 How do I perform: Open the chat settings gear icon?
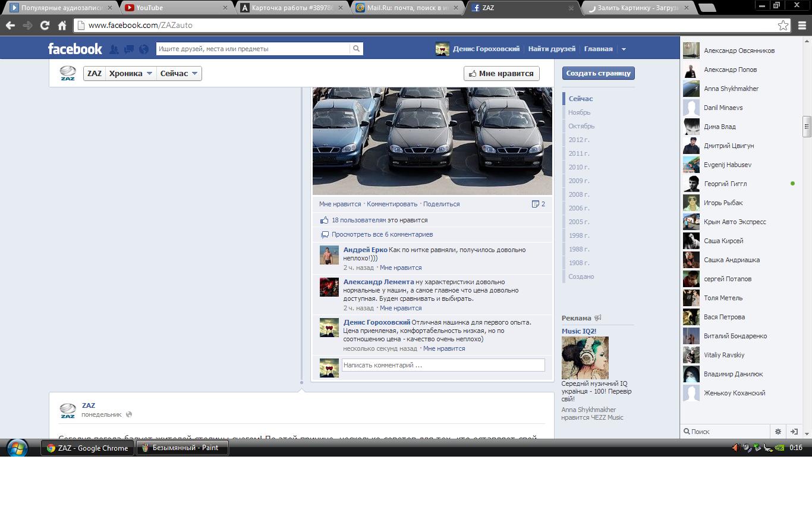[778, 432]
